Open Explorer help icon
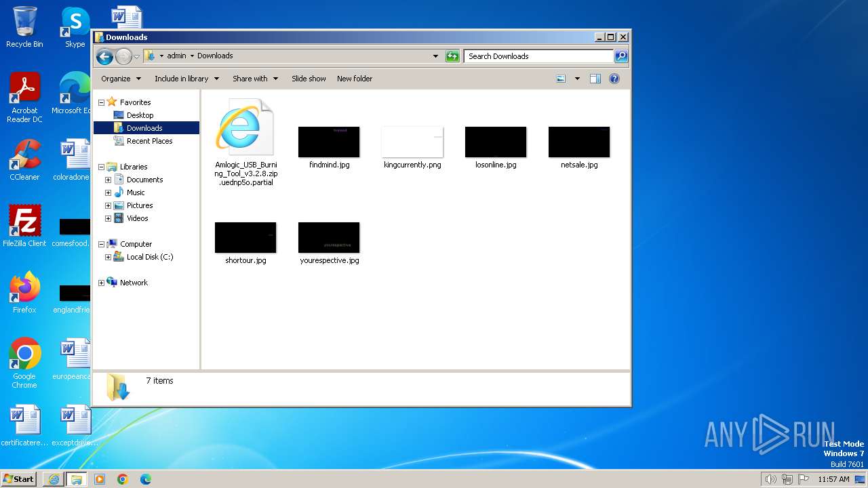The image size is (868, 488). [x=614, y=79]
